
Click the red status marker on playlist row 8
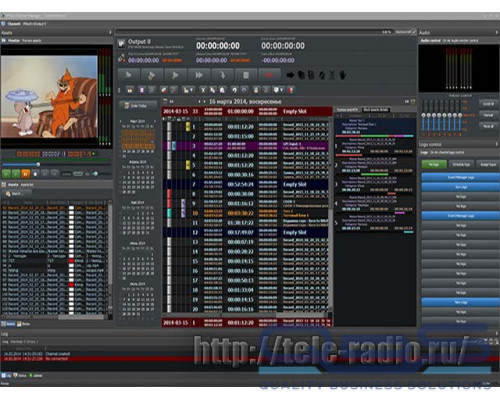pyautogui.click(x=169, y=194)
